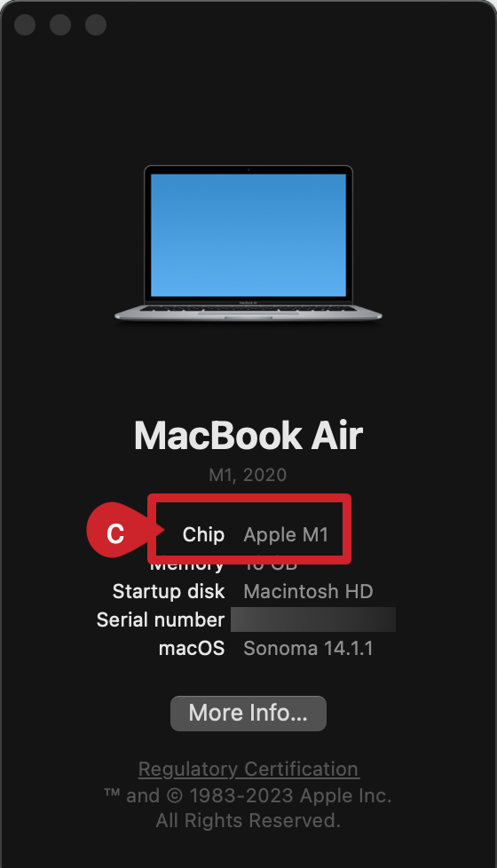
Task: Click the third traffic light zoom button
Action: [96, 25]
